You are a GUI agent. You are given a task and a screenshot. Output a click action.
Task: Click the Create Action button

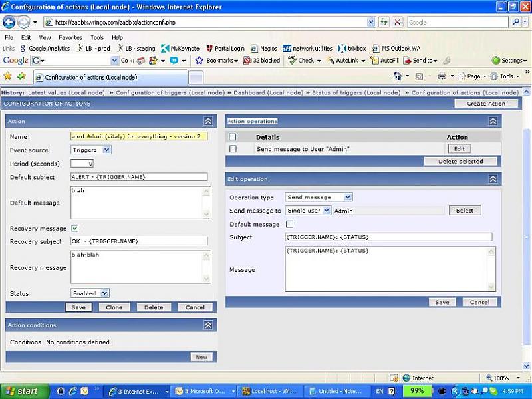click(486, 104)
